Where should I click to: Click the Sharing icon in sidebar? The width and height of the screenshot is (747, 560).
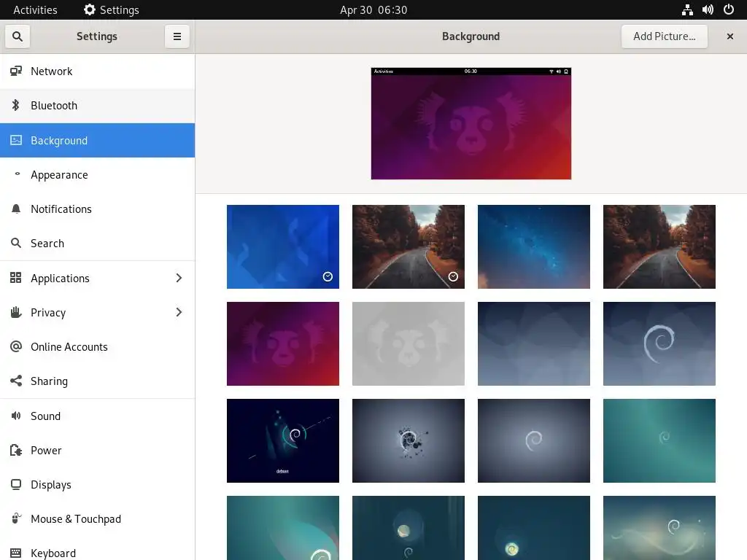click(x=16, y=381)
